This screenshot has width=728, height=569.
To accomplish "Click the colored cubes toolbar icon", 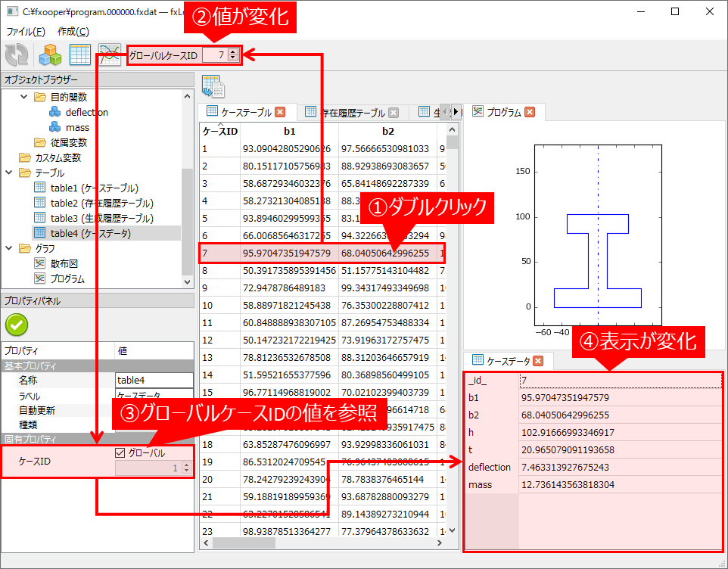I will 50,54.
